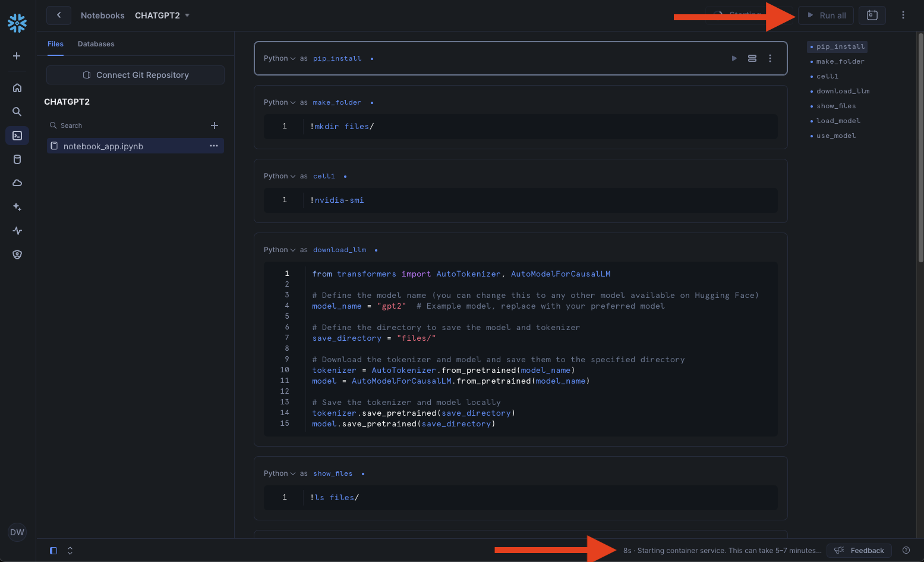Open the Projects terminal icon in sidebar

pyautogui.click(x=17, y=136)
